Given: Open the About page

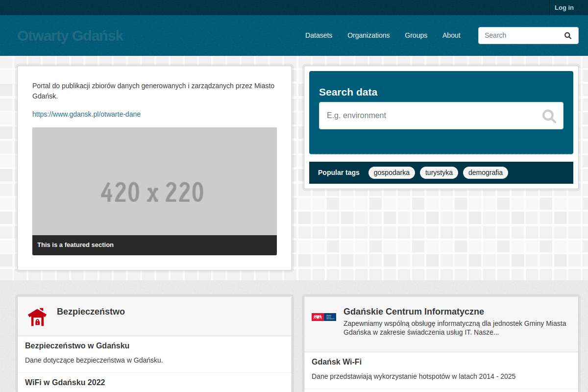Looking at the screenshot, I should tap(451, 35).
